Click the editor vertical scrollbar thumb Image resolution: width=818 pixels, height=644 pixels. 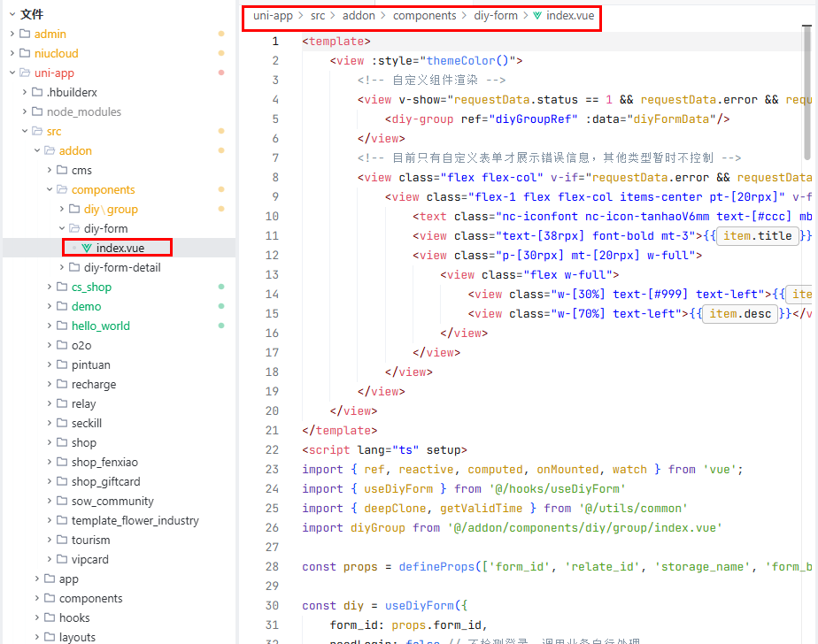point(806,88)
